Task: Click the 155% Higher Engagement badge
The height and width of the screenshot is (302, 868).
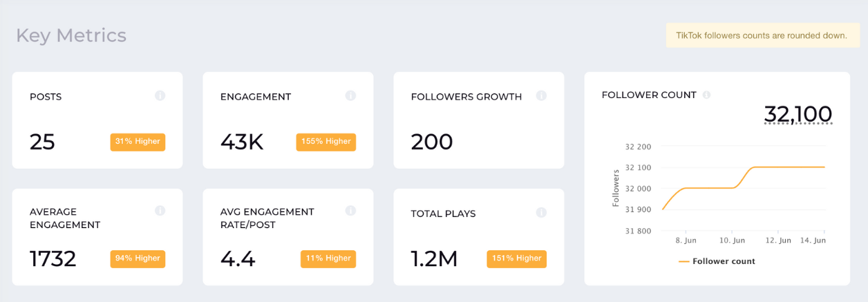Action: click(325, 142)
